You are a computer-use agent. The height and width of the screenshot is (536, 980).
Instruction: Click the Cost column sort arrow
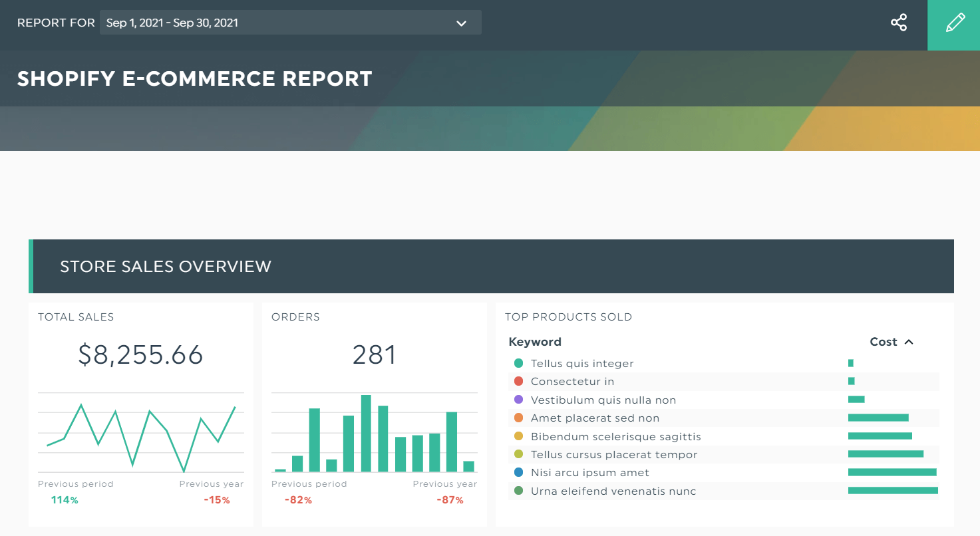[909, 342]
